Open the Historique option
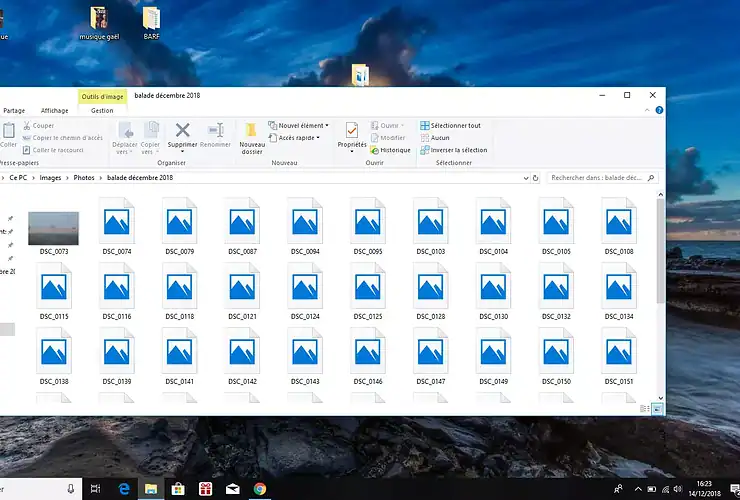This screenshot has height=500, width=740. click(x=390, y=150)
